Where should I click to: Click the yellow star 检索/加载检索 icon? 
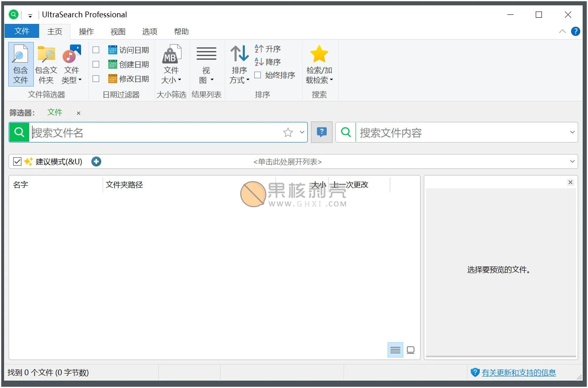[x=319, y=54]
